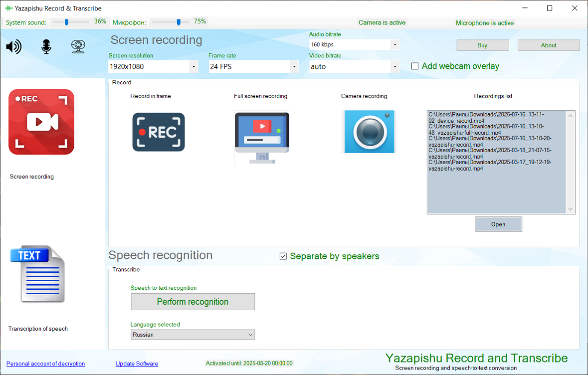Uncheck Separate by speakers option
This screenshot has width=588, height=375.
pyautogui.click(x=283, y=256)
